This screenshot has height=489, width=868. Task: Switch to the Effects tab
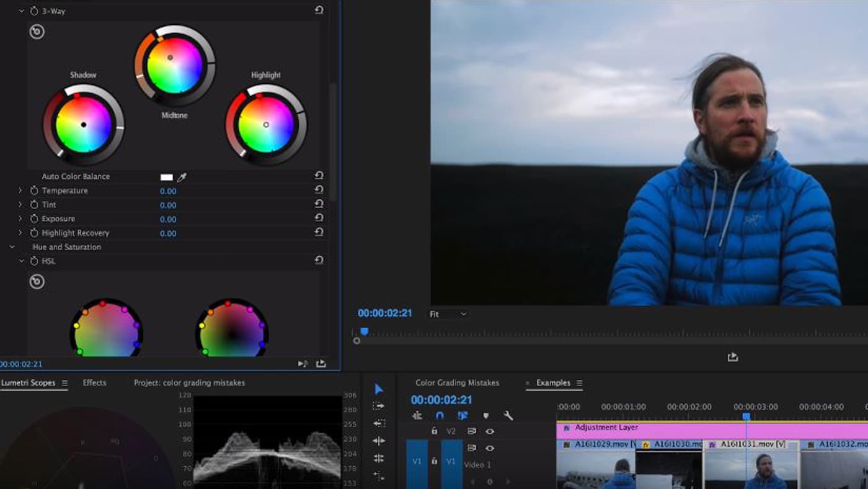click(x=94, y=383)
